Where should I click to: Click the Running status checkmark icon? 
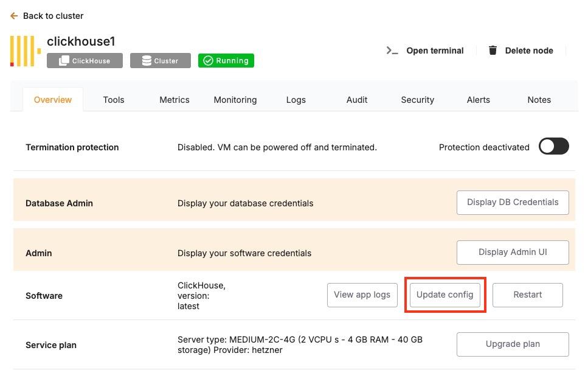[x=208, y=61]
